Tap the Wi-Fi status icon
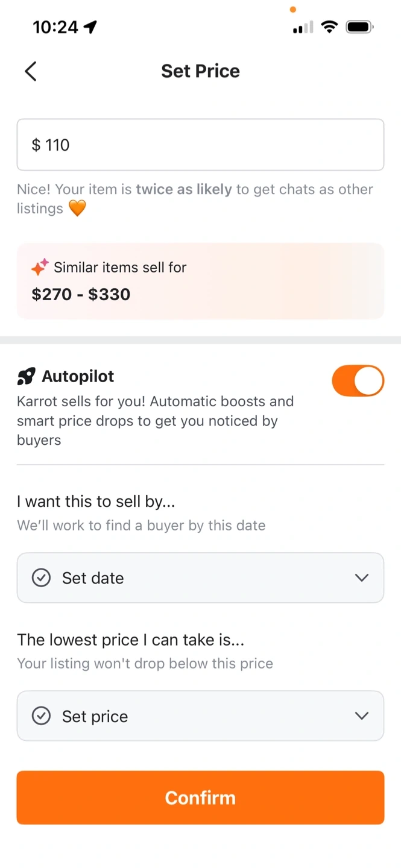 click(329, 27)
